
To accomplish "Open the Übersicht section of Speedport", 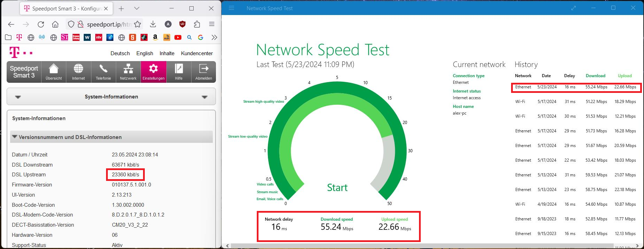I will click(54, 72).
